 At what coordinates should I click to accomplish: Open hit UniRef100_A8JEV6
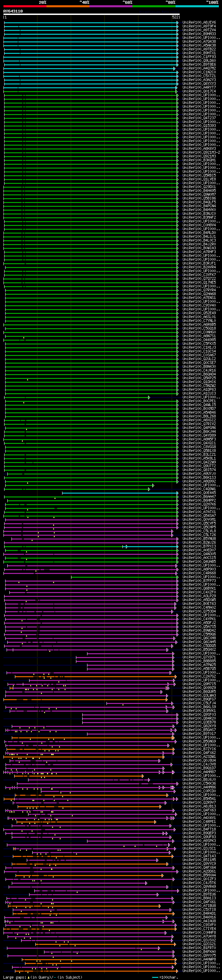[x=199, y=23]
